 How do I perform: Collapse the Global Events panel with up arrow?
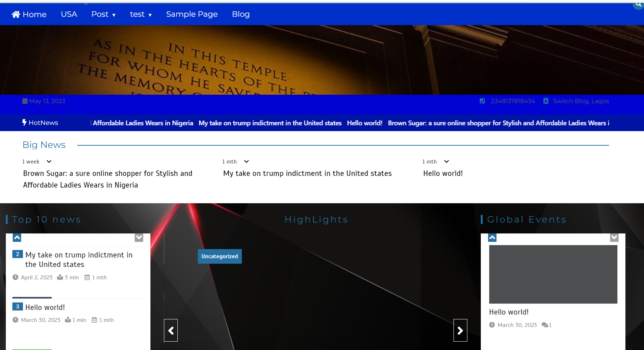click(492, 237)
